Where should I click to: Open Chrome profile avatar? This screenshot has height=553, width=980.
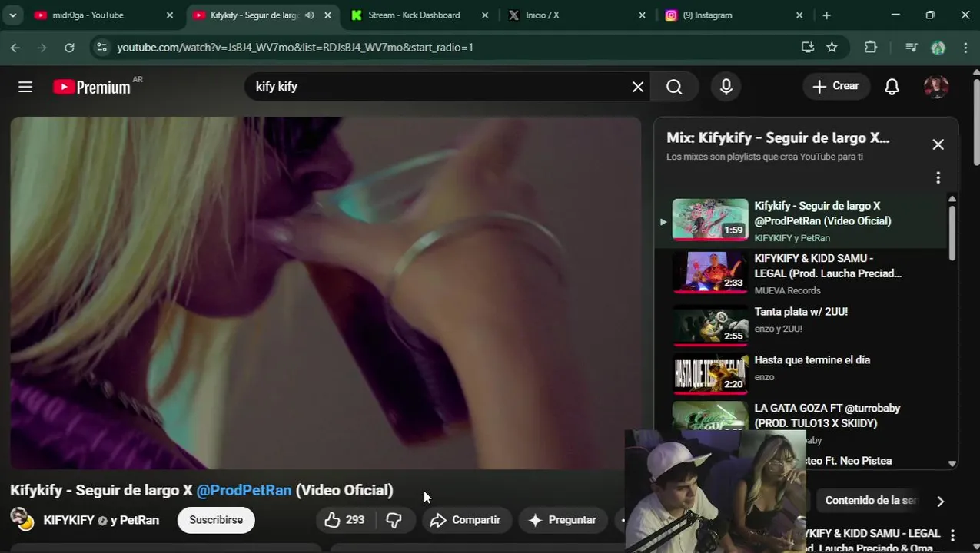(x=938, y=48)
